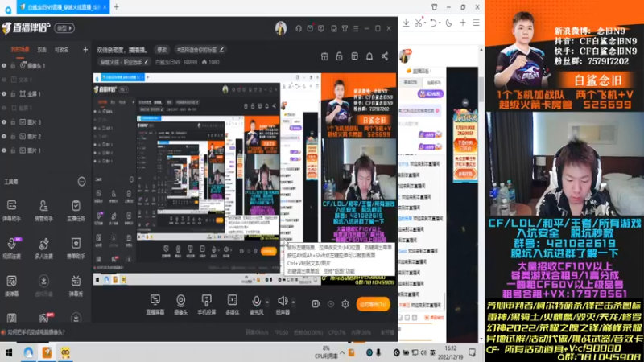Open the screenshot scissors dropdown in browser

pyautogui.click(x=425, y=23)
